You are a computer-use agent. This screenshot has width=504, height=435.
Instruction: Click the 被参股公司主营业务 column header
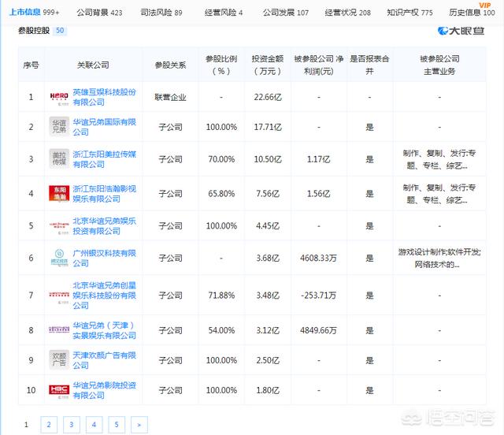coord(439,65)
